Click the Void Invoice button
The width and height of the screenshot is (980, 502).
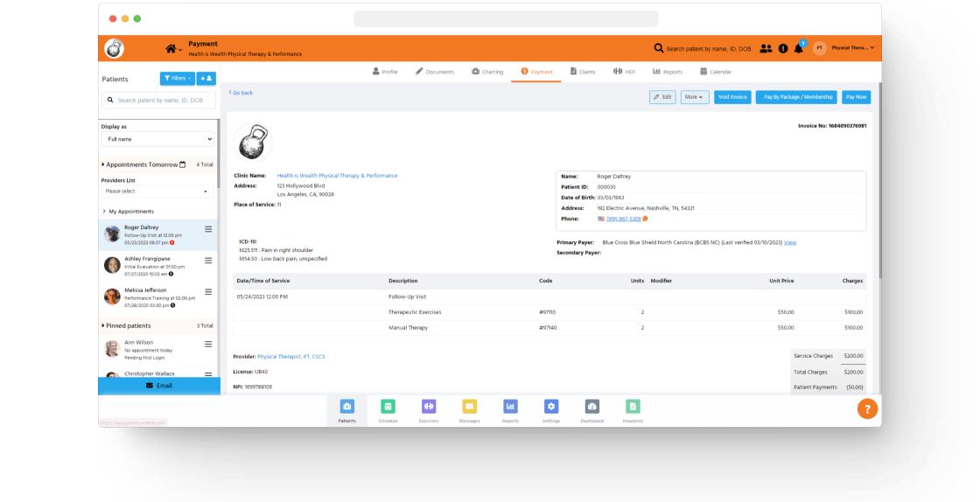[732, 97]
